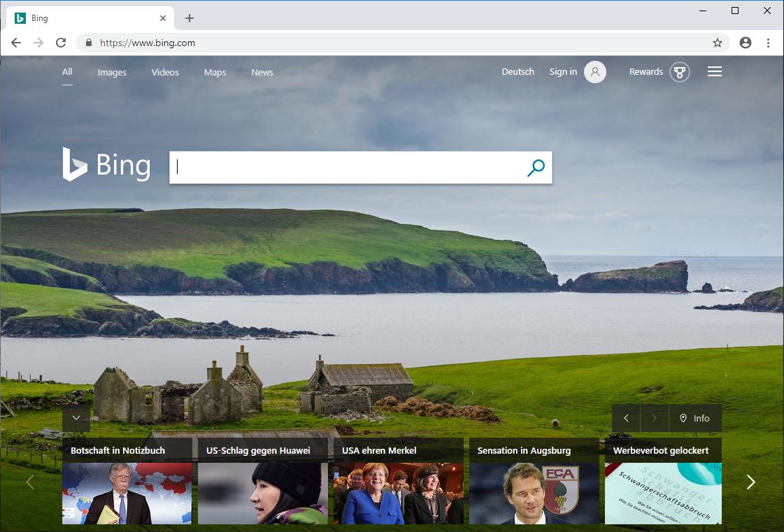This screenshot has width=784, height=532.
Task: Click the magnifying glass search icon
Action: [x=536, y=168]
